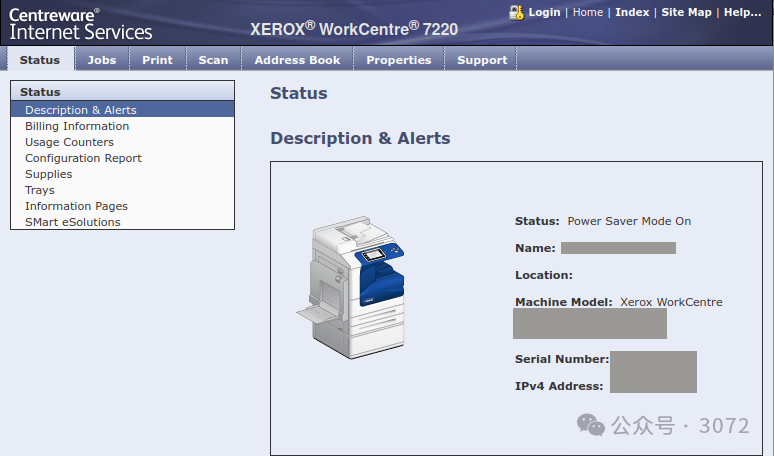The height and width of the screenshot is (456, 774).
Task: Open the Home link in header
Action: pos(588,12)
